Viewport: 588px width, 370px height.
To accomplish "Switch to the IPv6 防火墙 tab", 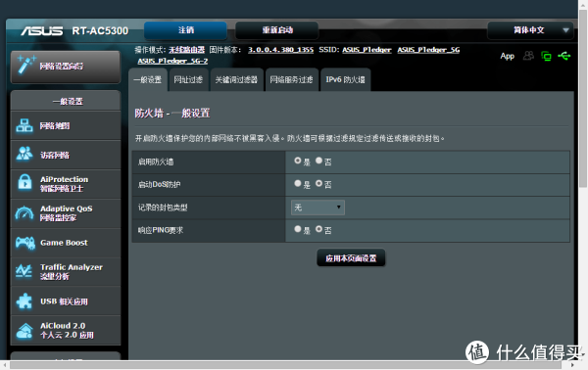I will (x=345, y=79).
